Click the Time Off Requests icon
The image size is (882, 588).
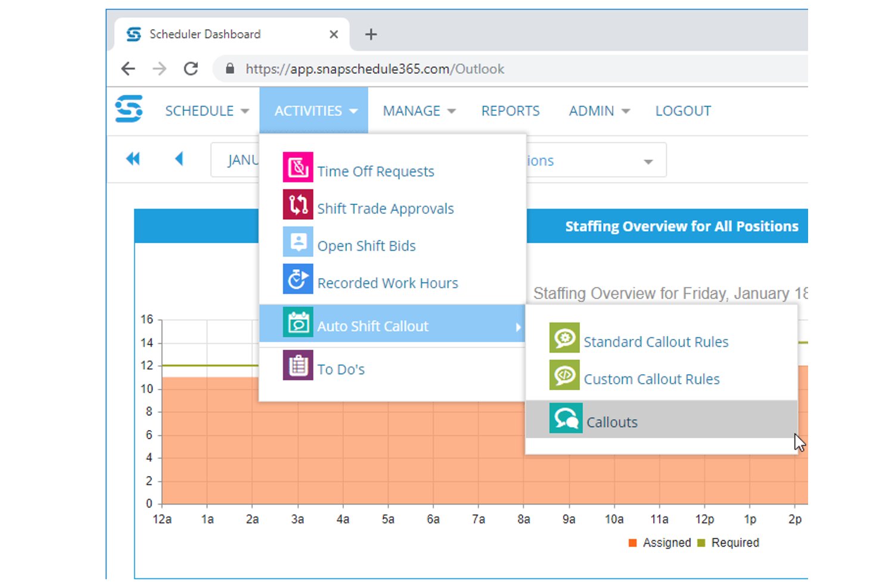point(297,167)
